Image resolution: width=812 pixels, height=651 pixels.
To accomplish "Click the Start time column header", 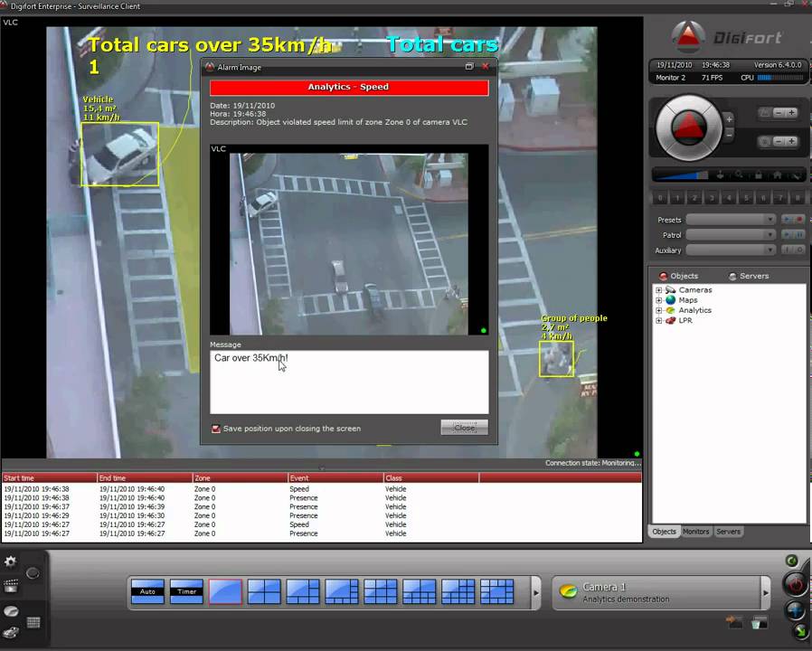I will (49, 478).
